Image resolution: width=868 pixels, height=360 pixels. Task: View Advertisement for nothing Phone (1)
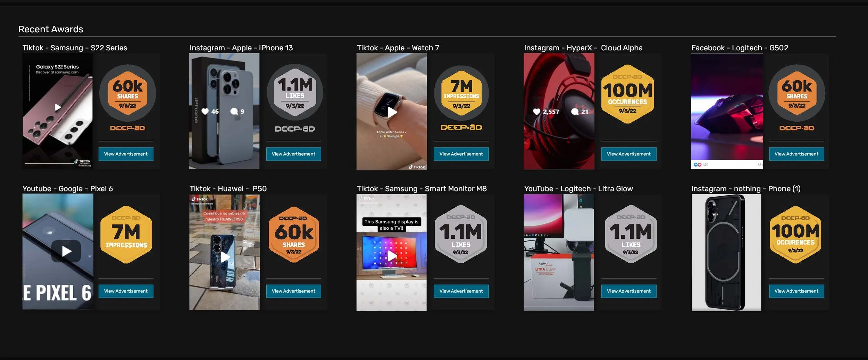pos(796,291)
